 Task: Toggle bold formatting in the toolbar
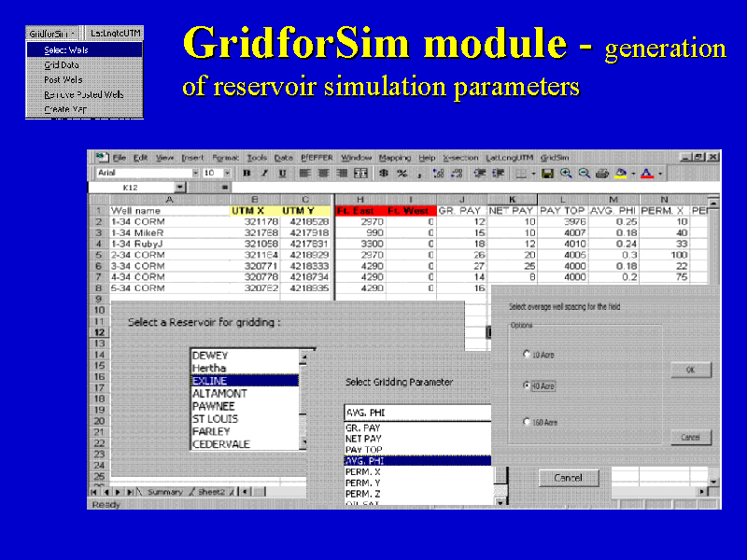pos(247,174)
